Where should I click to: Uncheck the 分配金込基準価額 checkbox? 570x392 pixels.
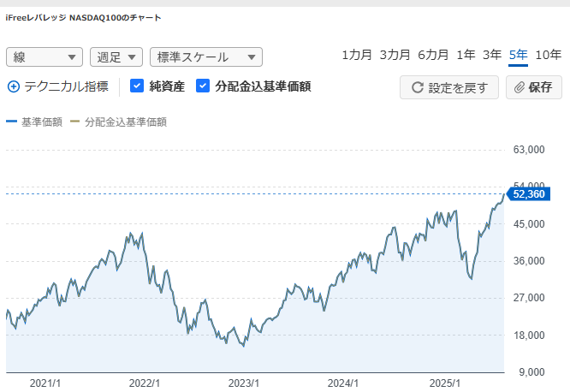click(x=203, y=86)
